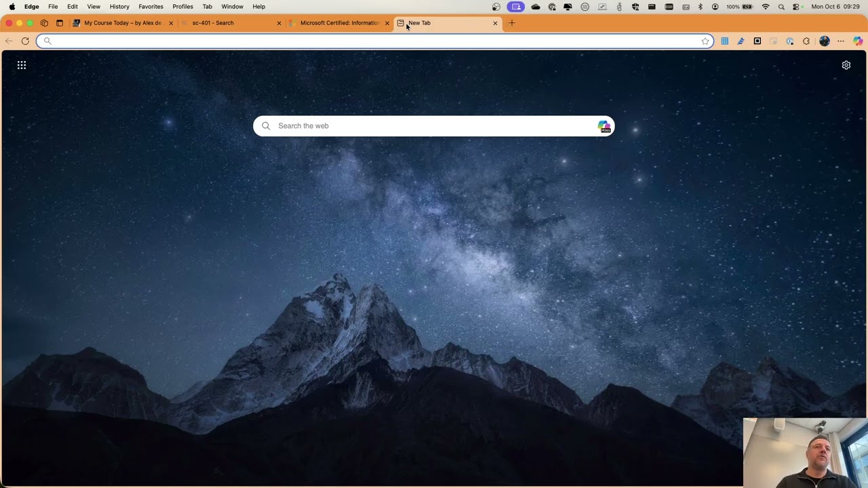Click the magnifier icon in web search box
This screenshot has height=488, width=868.
click(266, 126)
